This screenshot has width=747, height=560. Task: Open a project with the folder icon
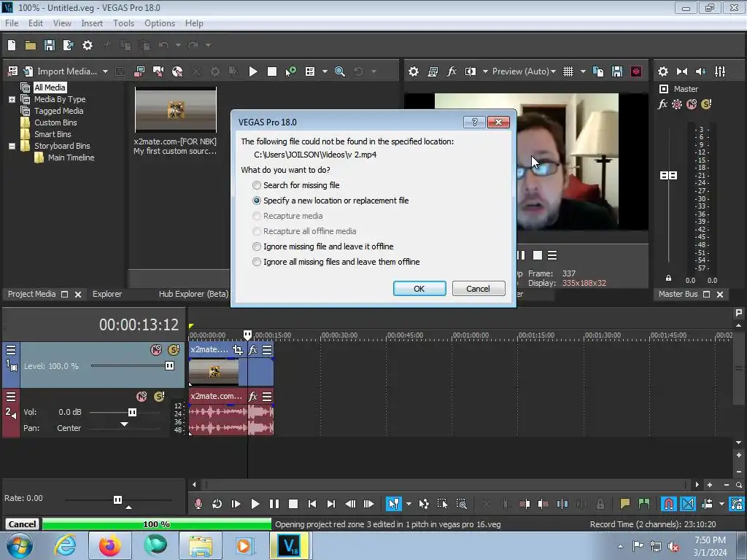click(x=31, y=45)
